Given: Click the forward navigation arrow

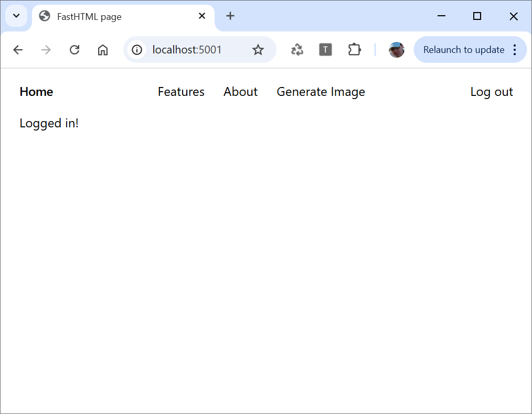Looking at the screenshot, I should (x=46, y=50).
